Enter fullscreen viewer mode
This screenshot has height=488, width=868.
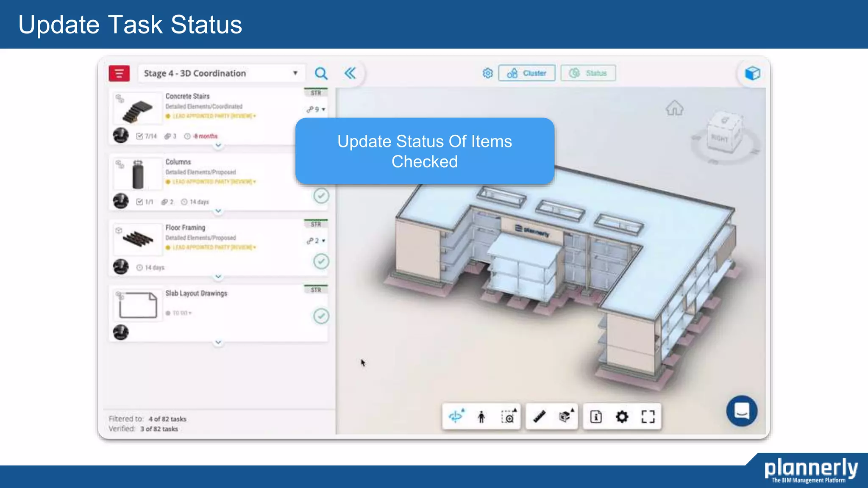(x=648, y=417)
